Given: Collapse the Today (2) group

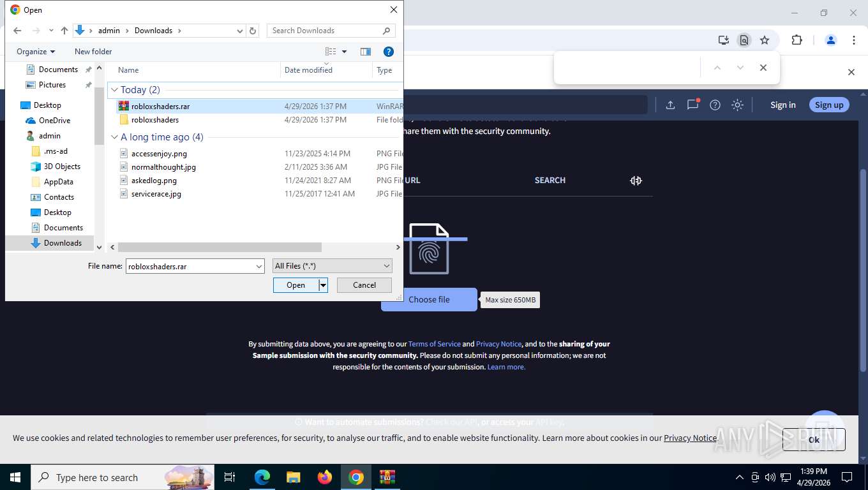Looking at the screenshot, I should click(x=114, y=90).
